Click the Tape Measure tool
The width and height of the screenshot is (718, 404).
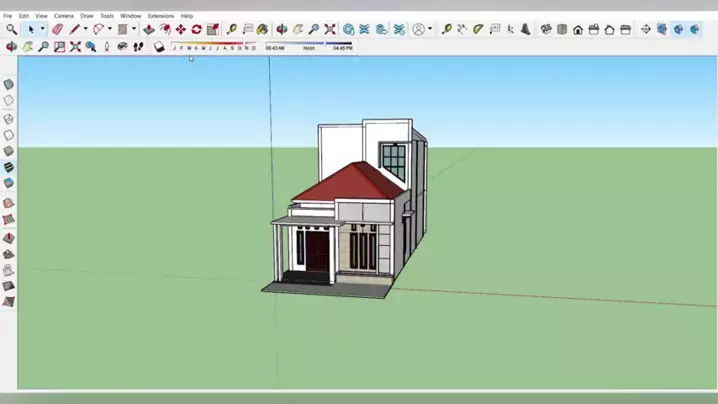click(232, 30)
